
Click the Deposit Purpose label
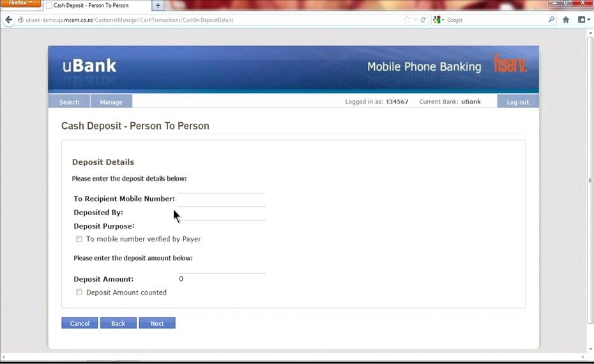[x=104, y=226]
